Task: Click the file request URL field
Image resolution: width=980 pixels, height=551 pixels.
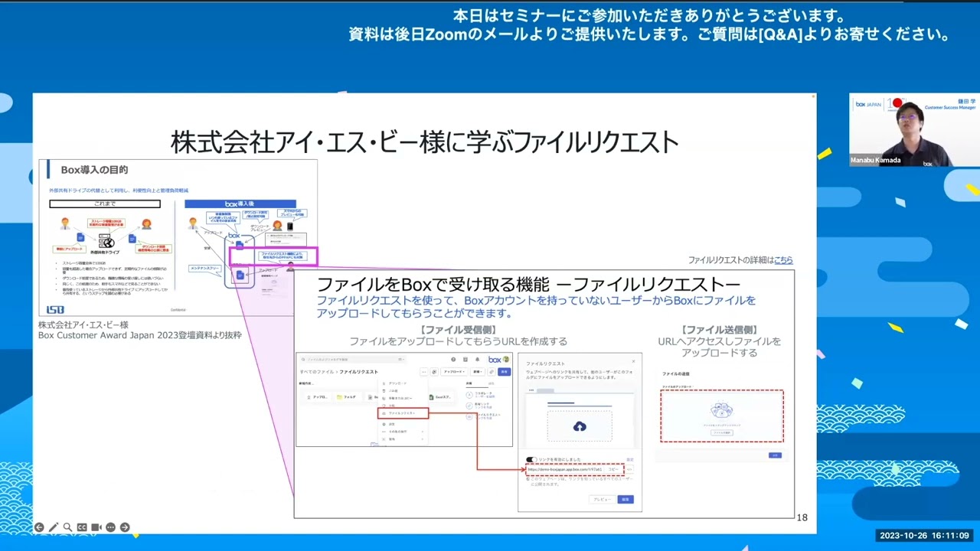Action: [564, 469]
